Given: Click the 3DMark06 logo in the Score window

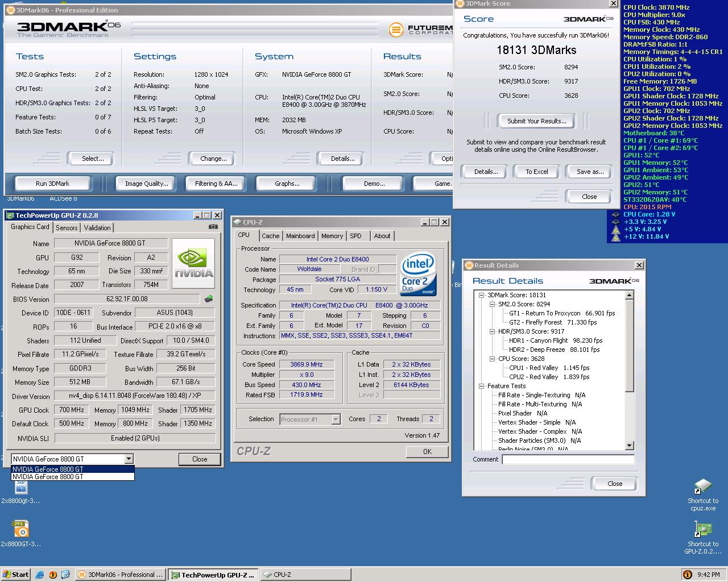Looking at the screenshot, I should pos(589,19).
